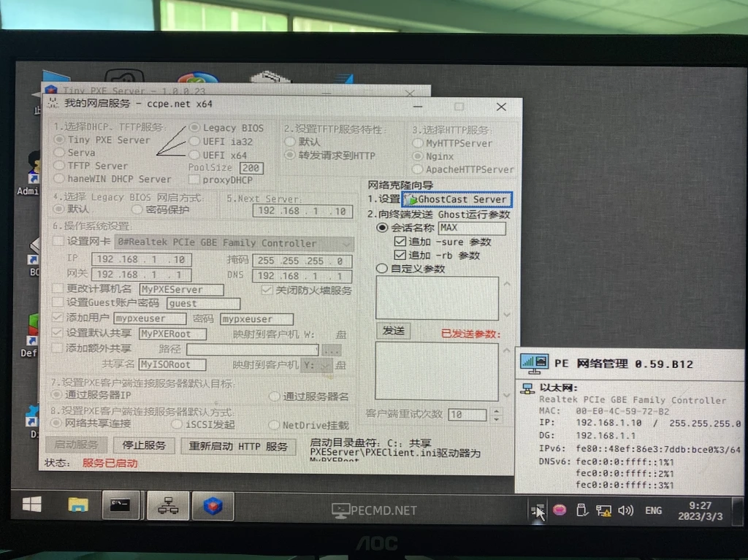The height and width of the screenshot is (560, 748).
Task: Toggle the 设置网卡 checkbox
Action: [58, 242]
